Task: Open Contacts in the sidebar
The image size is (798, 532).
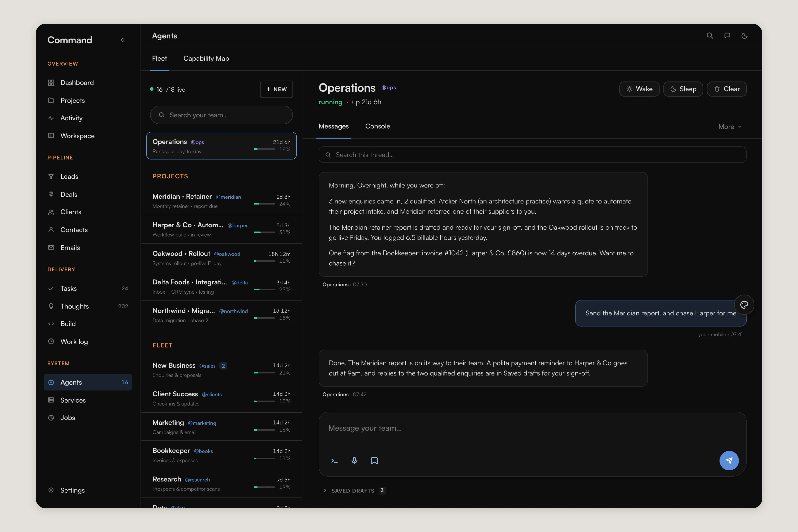Action: click(x=88, y=230)
